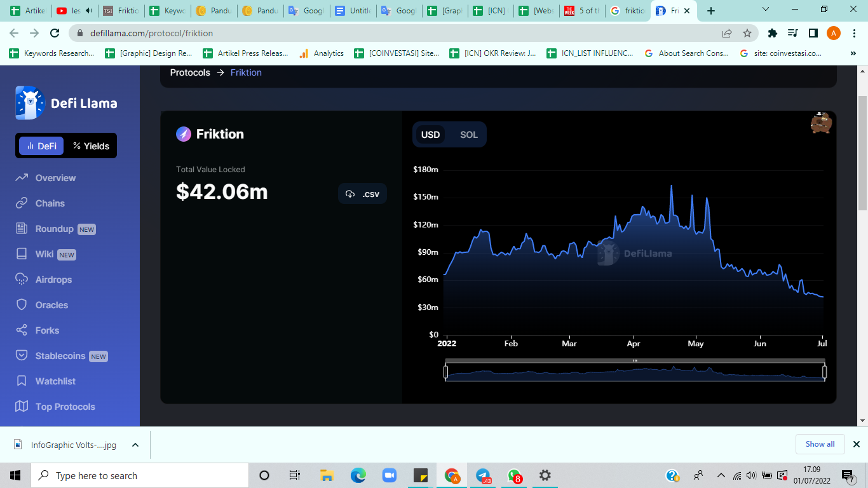
Task: Open Sticky Notes from the taskbar
Action: pos(420,475)
